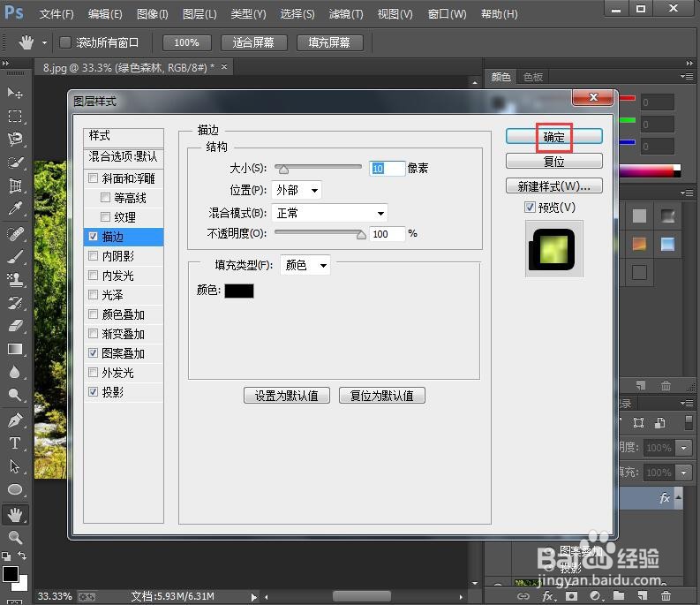Switch to the Swatches tab
Image resolution: width=700 pixels, height=605 pixels.
(533, 77)
